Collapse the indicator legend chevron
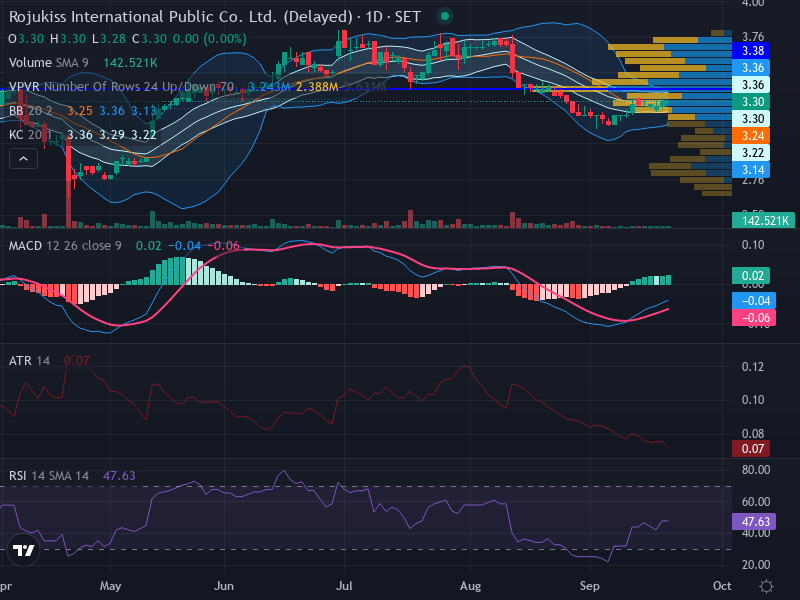Viewport: 800px width, 600px height. click(23, 159)
